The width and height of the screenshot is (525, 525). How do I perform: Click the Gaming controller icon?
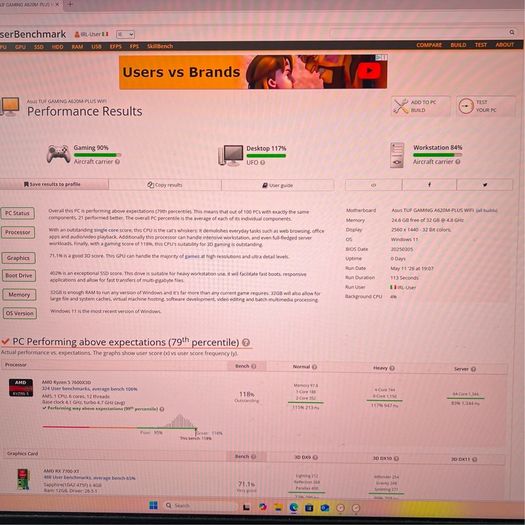[x=59, y=154]
